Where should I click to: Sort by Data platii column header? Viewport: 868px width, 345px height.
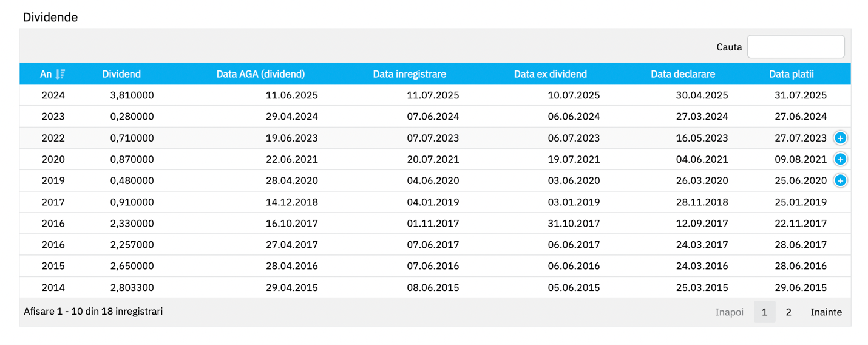point(791,74)
